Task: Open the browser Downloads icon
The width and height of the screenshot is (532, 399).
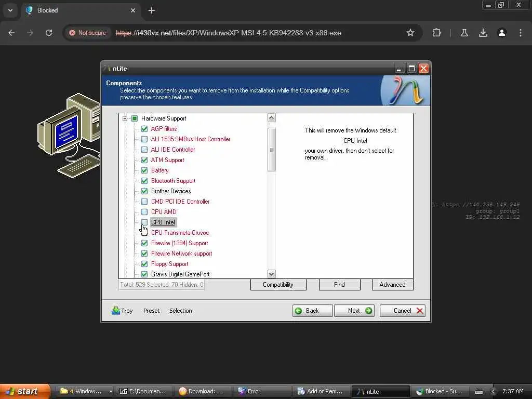Action: (x=483, y=33)
